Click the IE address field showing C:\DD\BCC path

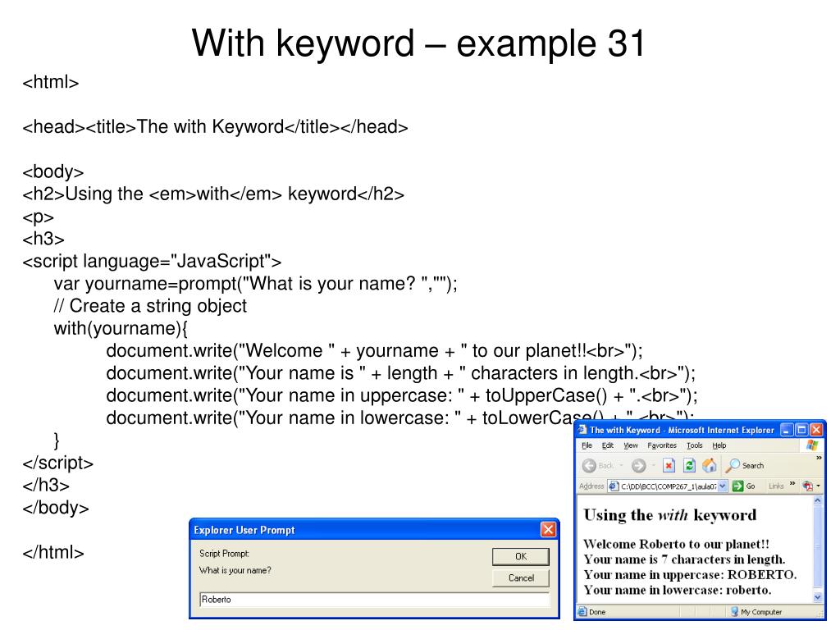coord(668,486)
